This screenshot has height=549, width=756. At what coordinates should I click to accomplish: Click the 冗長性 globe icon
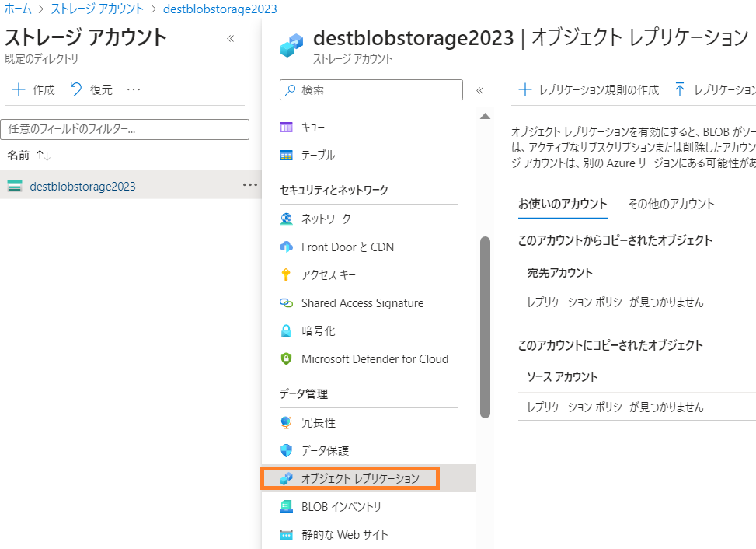pos(287,422)
